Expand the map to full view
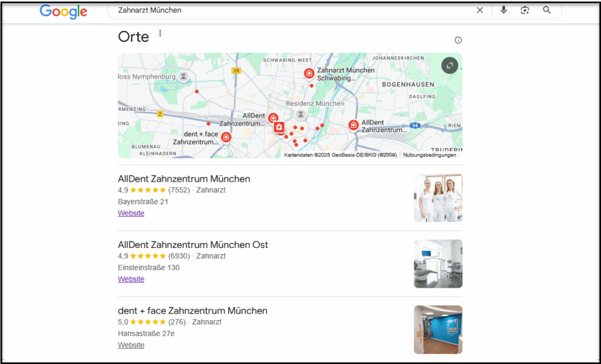601x364 pixels. [450, 66]
